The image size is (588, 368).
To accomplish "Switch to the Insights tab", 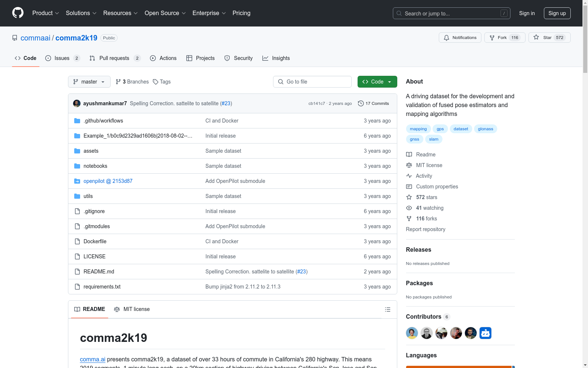I will [x=276, y=58].
